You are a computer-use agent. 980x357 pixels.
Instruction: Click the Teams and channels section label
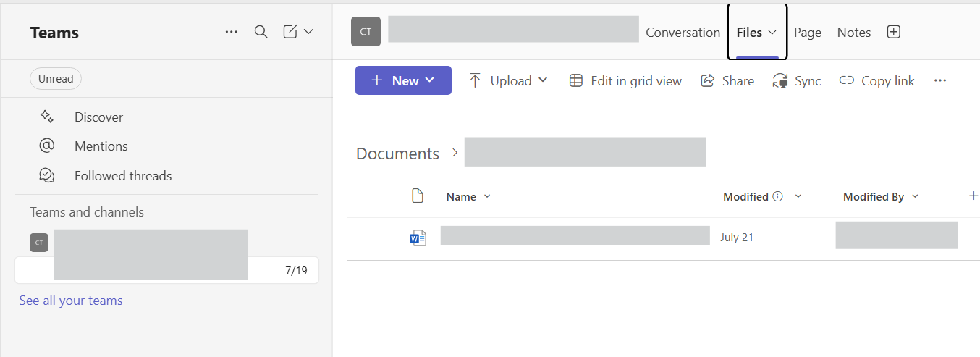point(87,212)
